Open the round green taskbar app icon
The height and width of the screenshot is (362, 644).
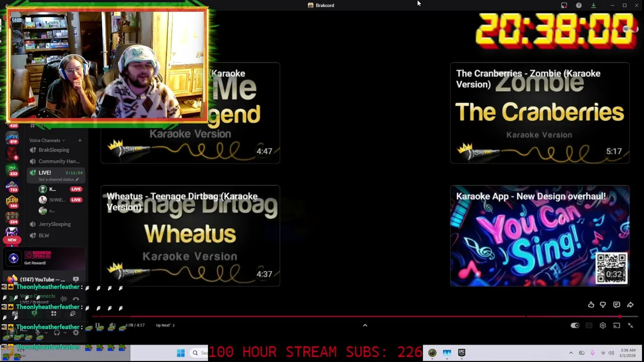[432, 353]
